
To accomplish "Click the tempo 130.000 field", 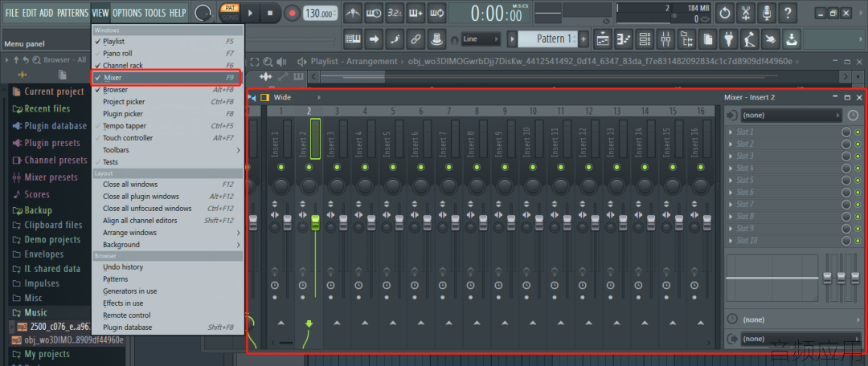I will coord(321,14).
